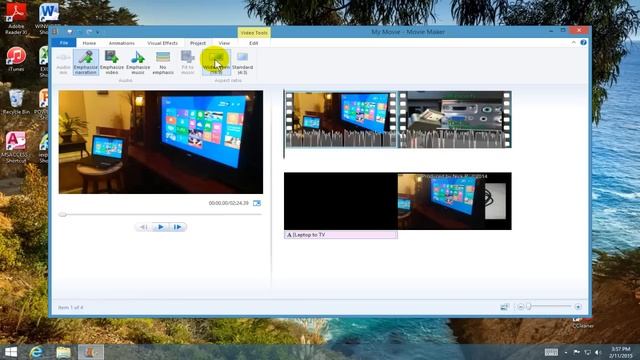
Task: Select the 'Laptop to TV' caption strip
Action: pyautogui.click(x=341, y=235)
